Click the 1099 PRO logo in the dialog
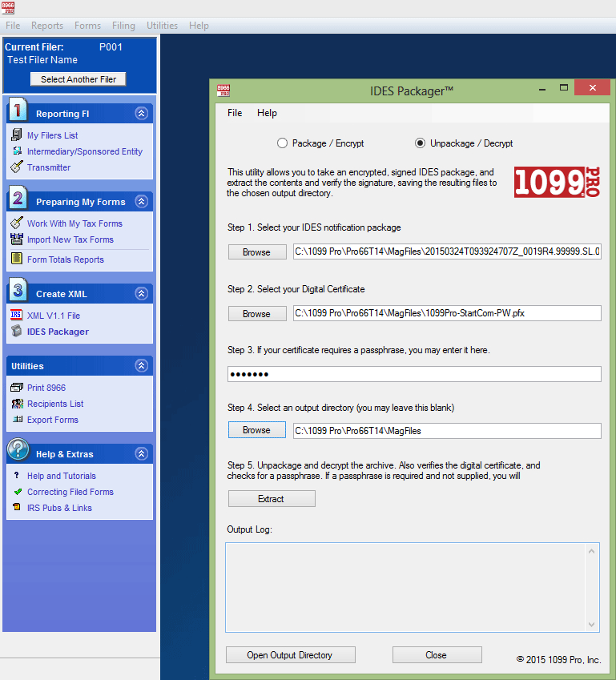 point(557,182)
